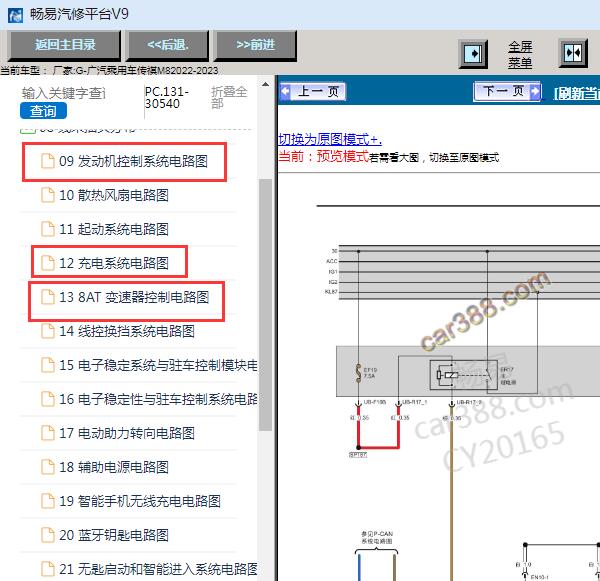Image resolution: width=600 pixels, height=581 pixels.
Task: Click the keyword search input field
Action: tap(64, 93)
